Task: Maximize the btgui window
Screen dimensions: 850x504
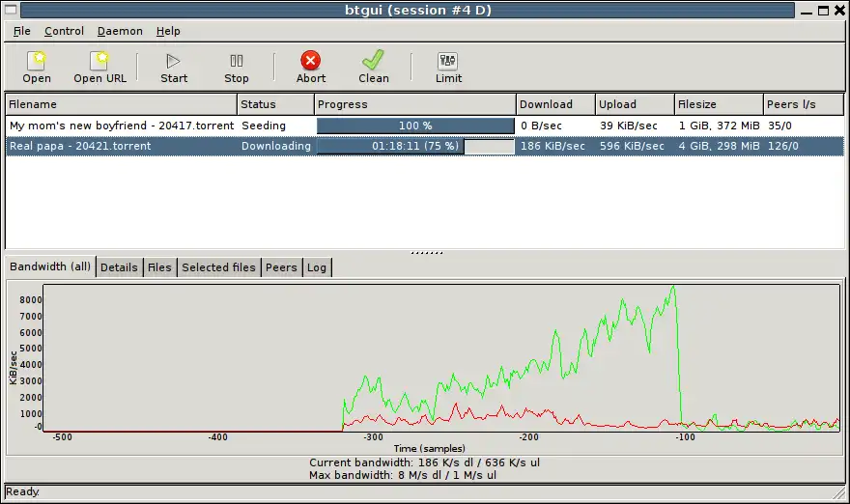Action: pyautogui.click(x=823, y=11)
